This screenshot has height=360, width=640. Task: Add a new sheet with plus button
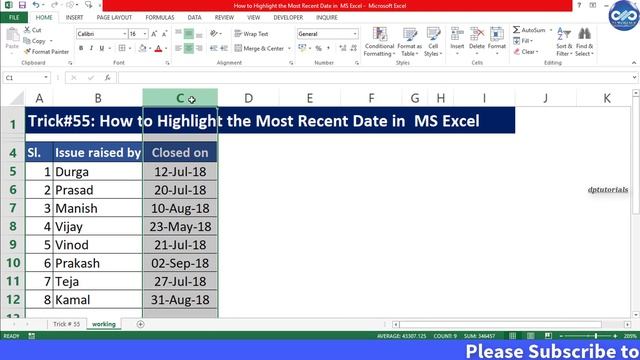[x=140, y=324]
